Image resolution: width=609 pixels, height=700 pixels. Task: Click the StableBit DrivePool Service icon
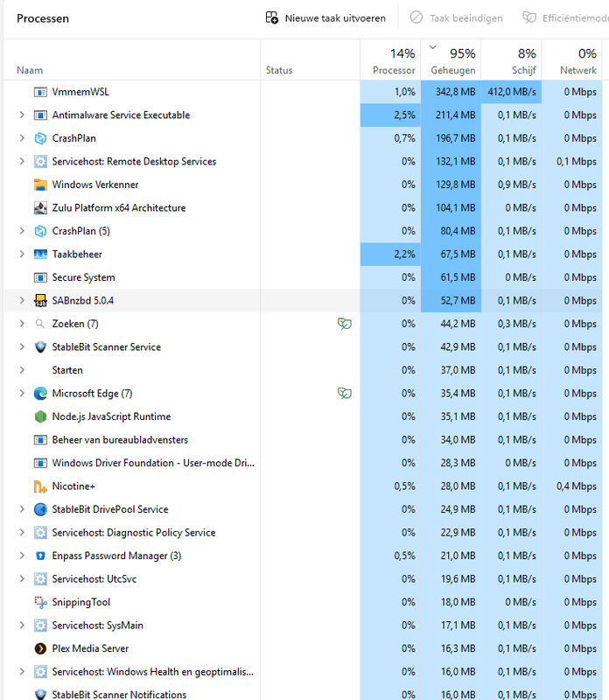(x=40, y=509)
